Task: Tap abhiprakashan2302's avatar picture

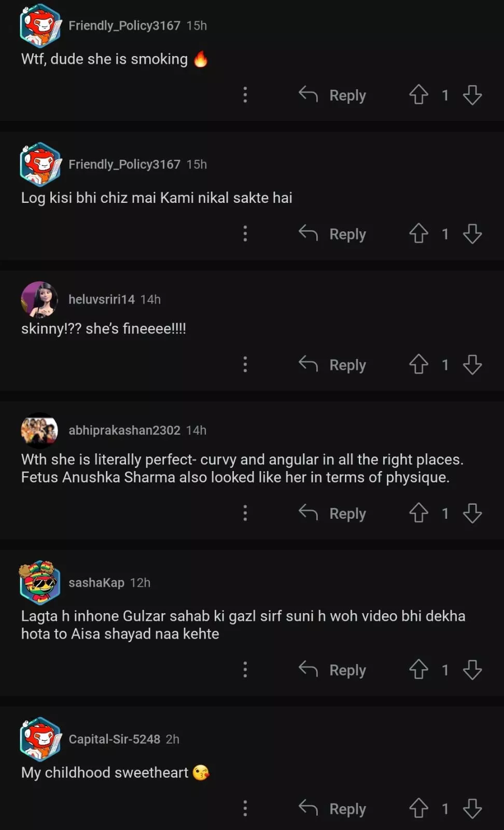Action: pos(39,430)
